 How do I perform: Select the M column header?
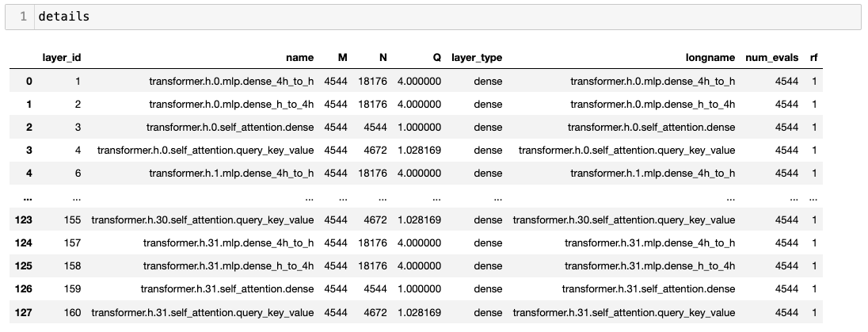[341, 58]
